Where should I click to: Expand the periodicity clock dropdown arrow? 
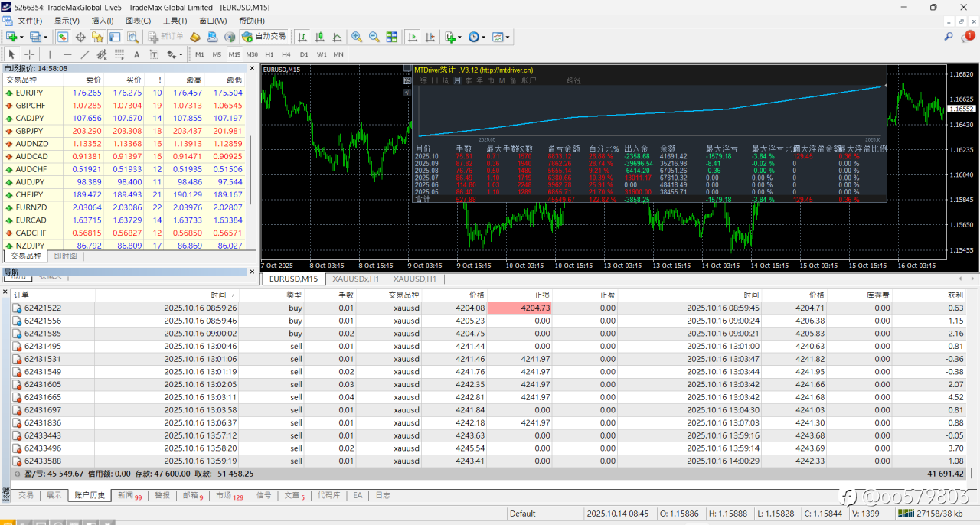click(x=484, y=37)
